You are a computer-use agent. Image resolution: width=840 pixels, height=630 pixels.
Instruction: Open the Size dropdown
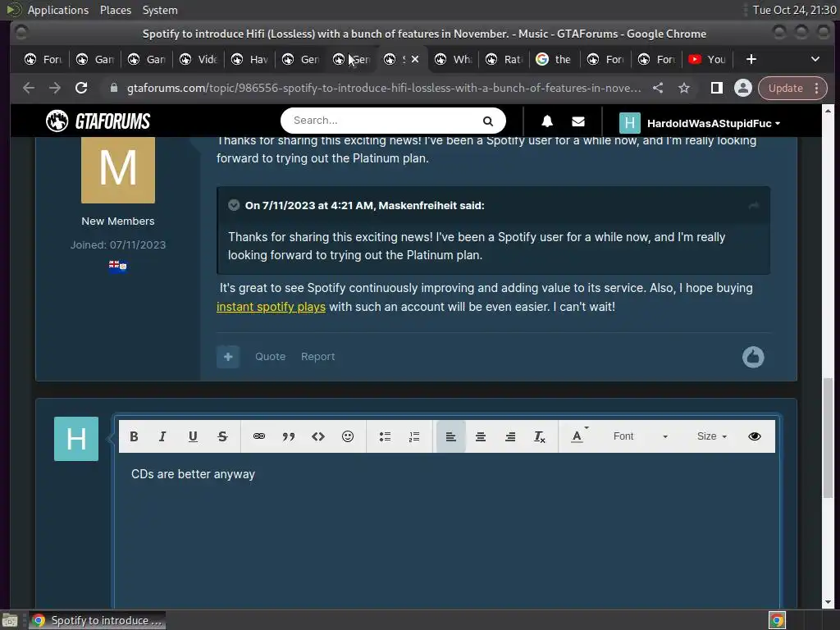coord(711,436)
